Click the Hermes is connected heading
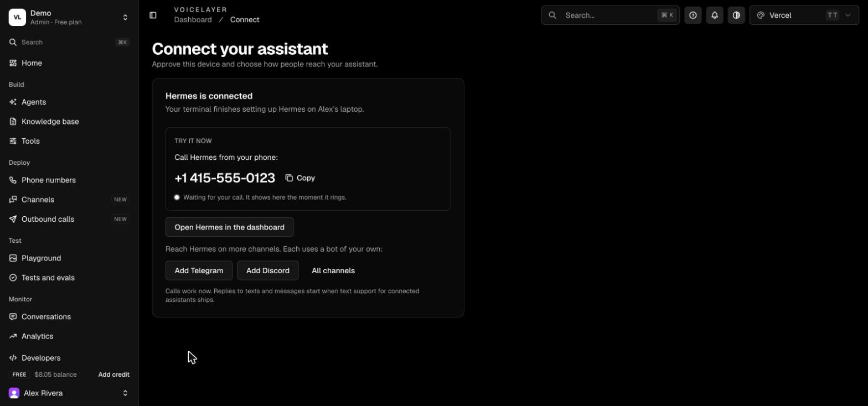Viewport: 868px width, 406px height. tap(209, 96)
